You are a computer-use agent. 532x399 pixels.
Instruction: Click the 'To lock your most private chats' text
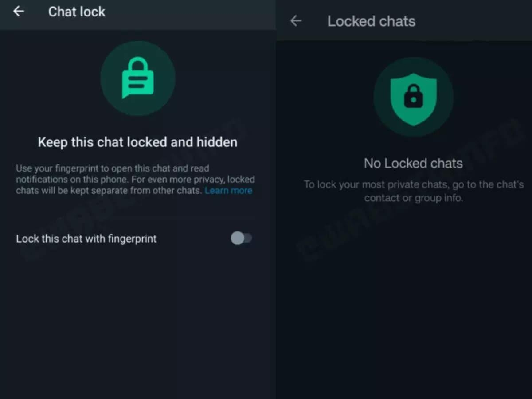pyautogui.click(x=413, y=184)
